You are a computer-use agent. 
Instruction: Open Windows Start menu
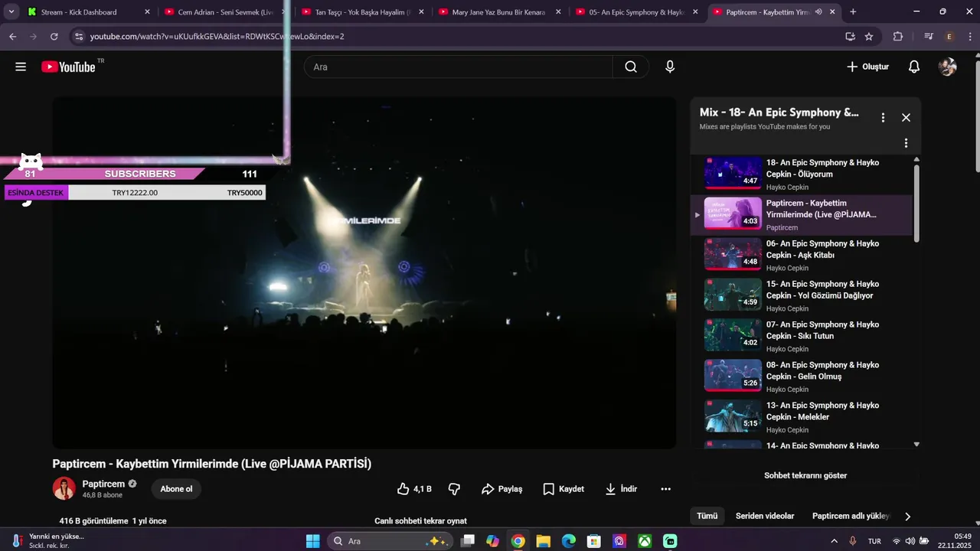(313, 541)
